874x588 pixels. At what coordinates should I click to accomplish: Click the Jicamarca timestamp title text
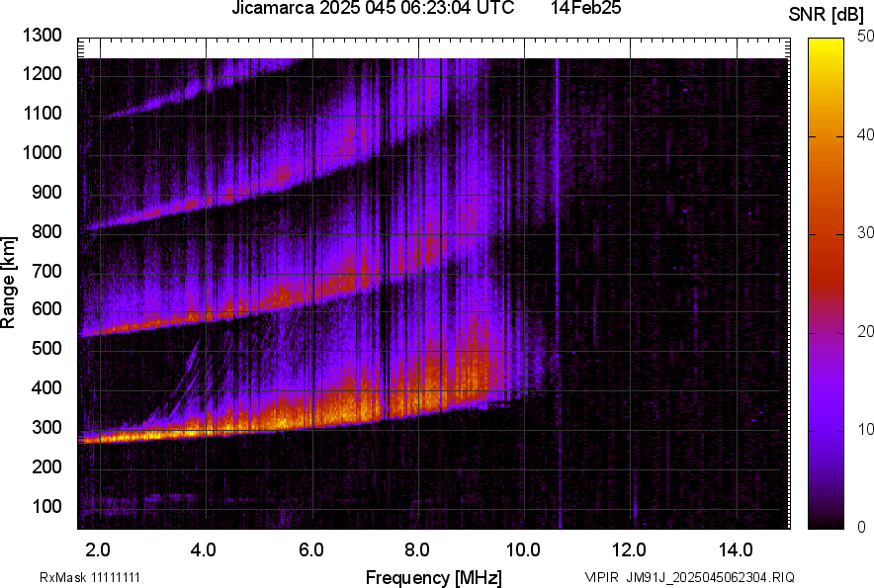click(x=372, y=9)
